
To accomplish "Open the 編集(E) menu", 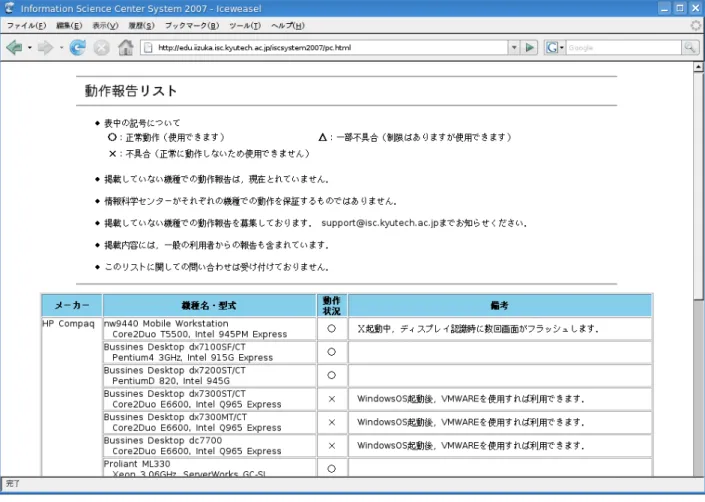I will click(69, 26).
